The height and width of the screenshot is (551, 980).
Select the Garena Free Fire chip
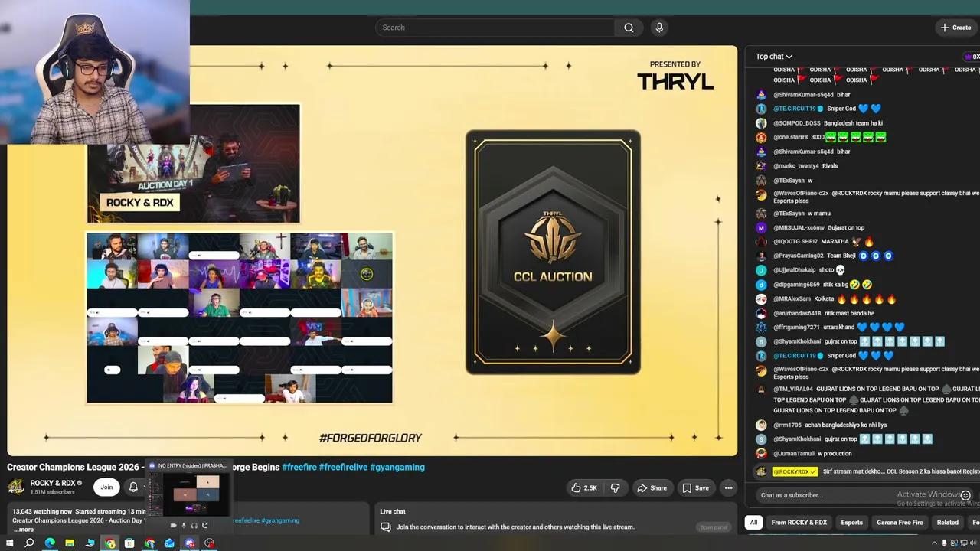pyautogui.click(x=900, y=523)
